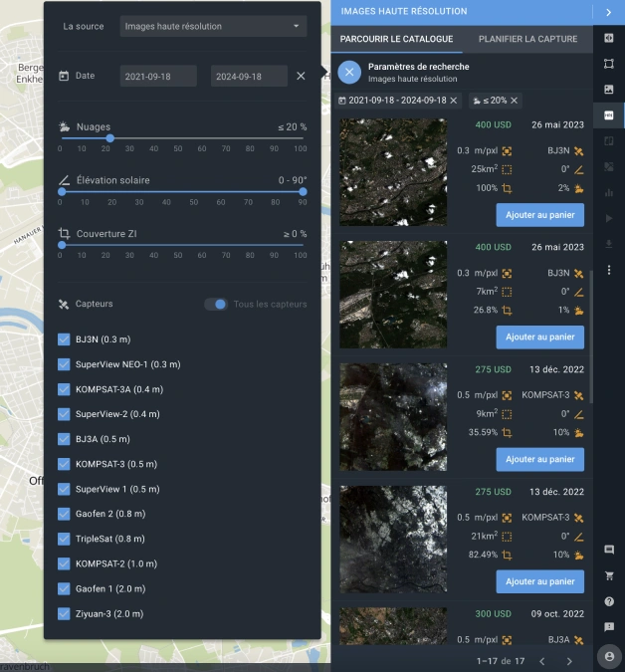The image size is (625, 672).
Task: Click the satellite Capteurs icon
Action: (x=64, y=305)
